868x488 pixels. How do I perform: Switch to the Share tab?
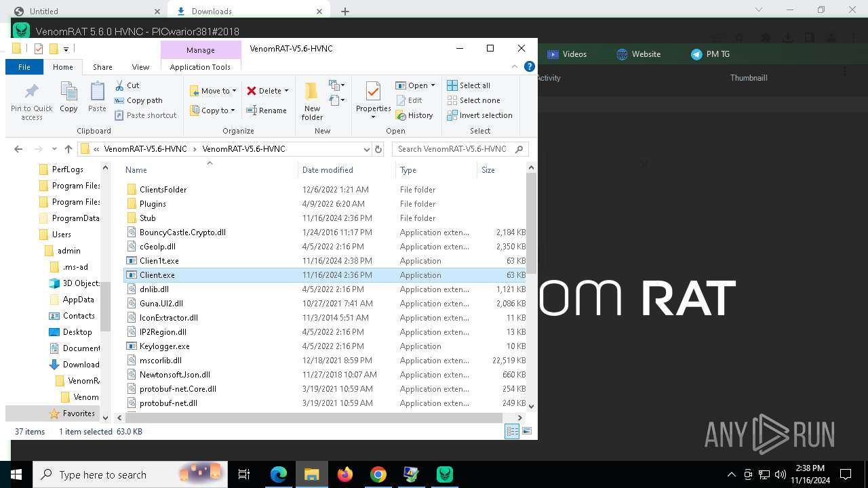[x=102, y=67]
